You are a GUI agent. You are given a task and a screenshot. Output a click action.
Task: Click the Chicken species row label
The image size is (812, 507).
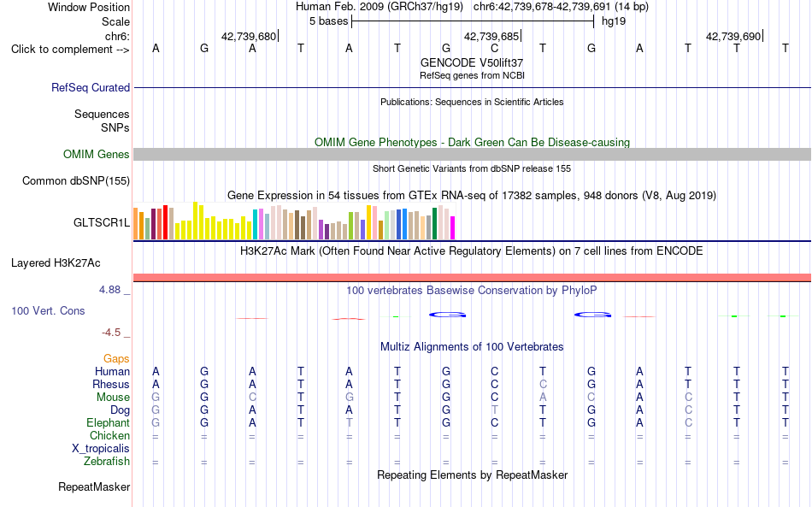[x=109, y=435]
